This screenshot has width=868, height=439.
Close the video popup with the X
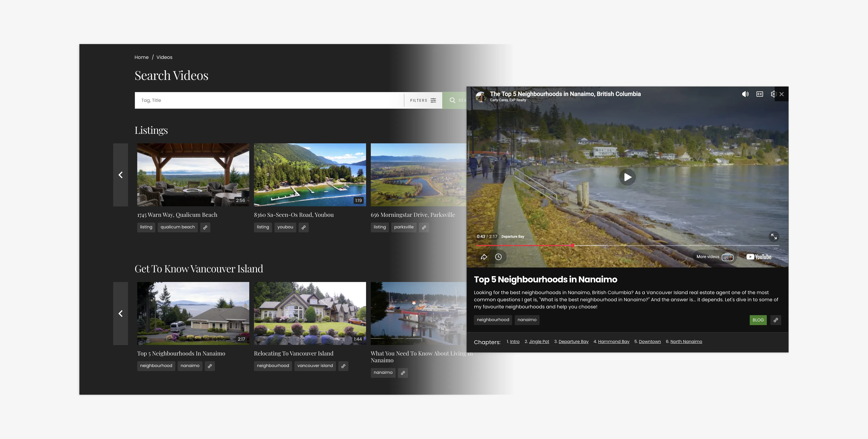point(782,94)
